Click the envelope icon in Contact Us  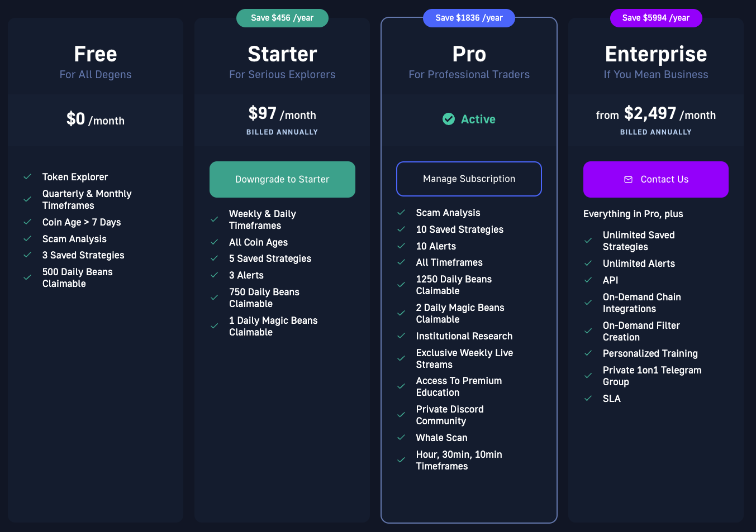tap(628, 180)
